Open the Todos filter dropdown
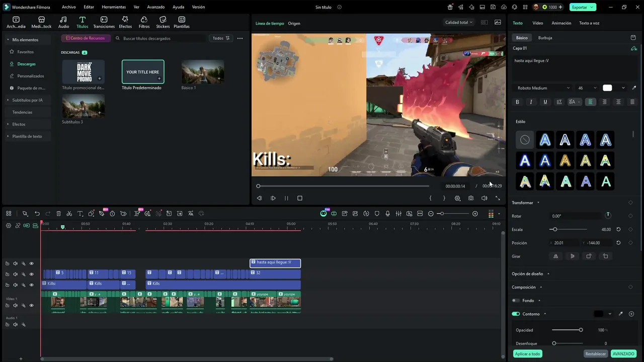The height and width of the screenshot is (362, 644). 221,38
